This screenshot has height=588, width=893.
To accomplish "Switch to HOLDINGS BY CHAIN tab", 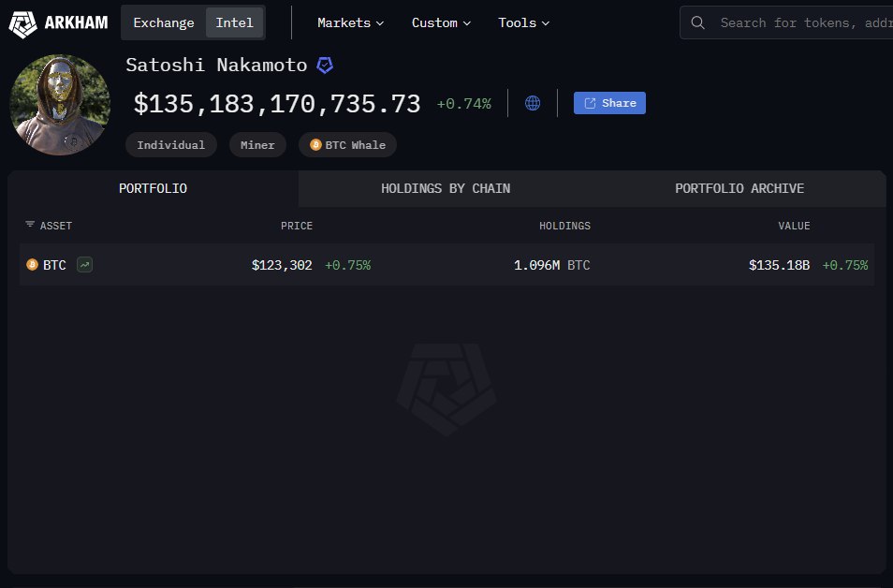I will click(x=446, y=188).
